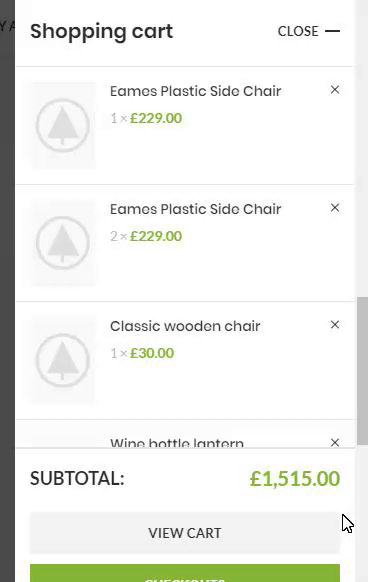Open the Classic wooden chair product page
Screen dimensions: 368x582
pyautogui.click(x=185, y=326)
